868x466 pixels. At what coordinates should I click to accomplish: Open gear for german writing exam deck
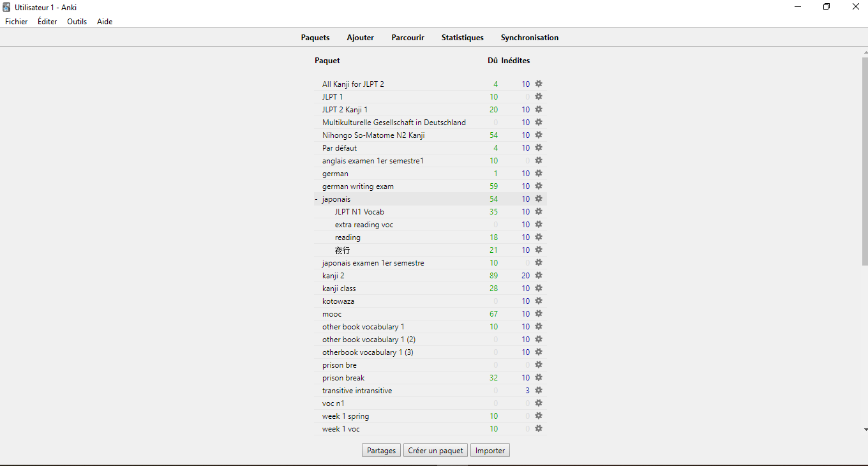coord(539,186)
